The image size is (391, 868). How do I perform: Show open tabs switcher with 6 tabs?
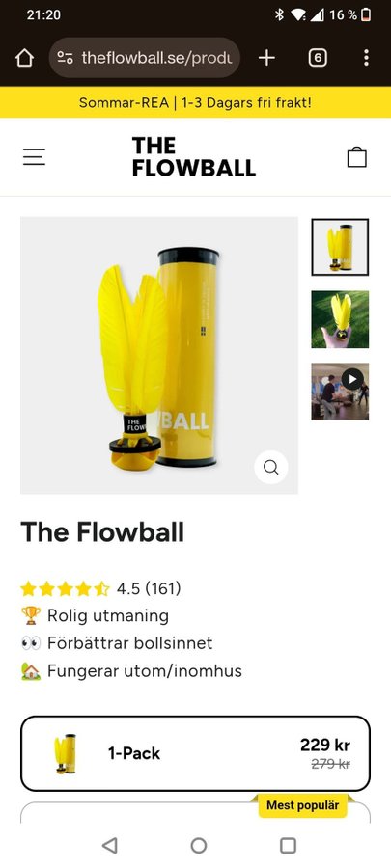tap(318, 58)
